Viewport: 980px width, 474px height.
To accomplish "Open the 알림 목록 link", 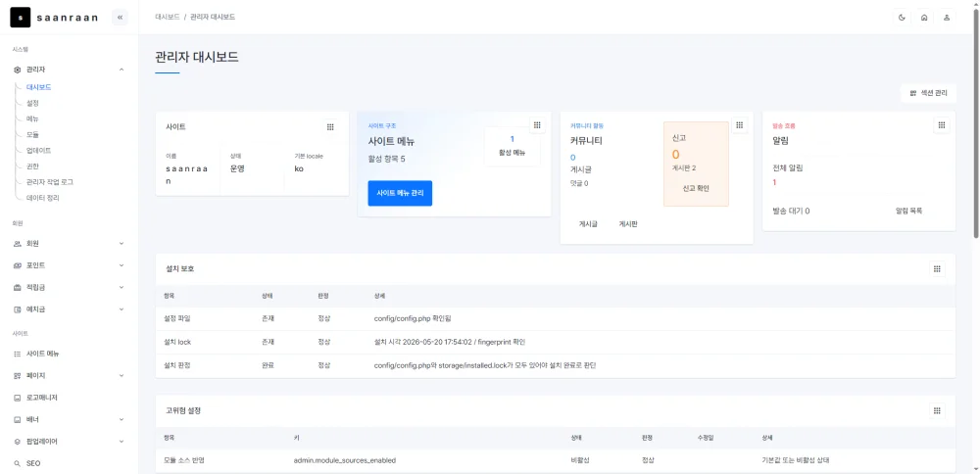I will coord(908,212).
